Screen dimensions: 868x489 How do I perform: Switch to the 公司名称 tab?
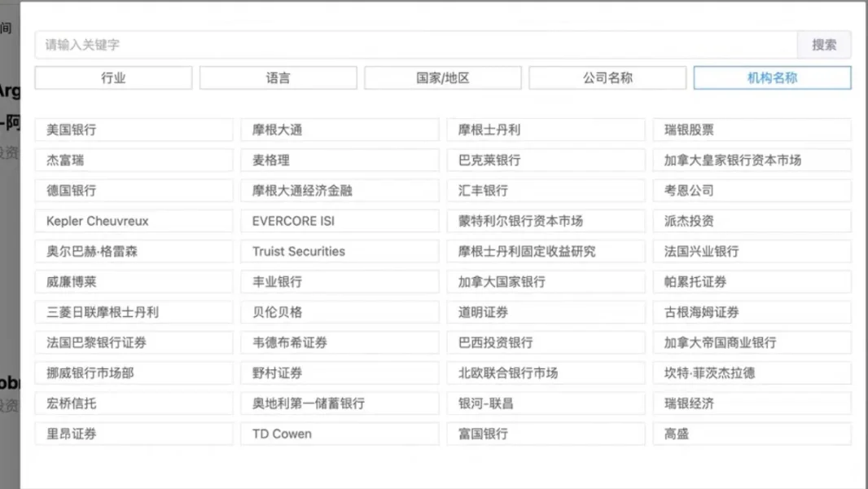coord(607,78)
